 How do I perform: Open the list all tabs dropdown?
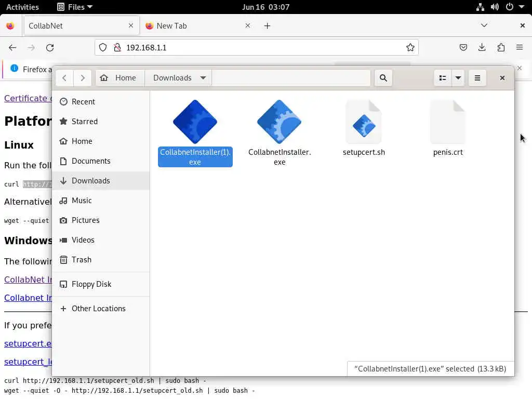[x=484, y=25]
